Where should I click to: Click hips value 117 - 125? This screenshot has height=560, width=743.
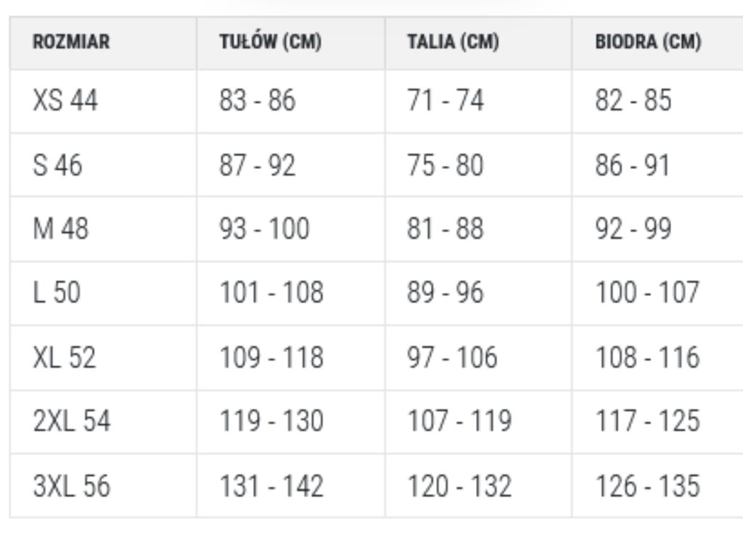click(648, 421)
